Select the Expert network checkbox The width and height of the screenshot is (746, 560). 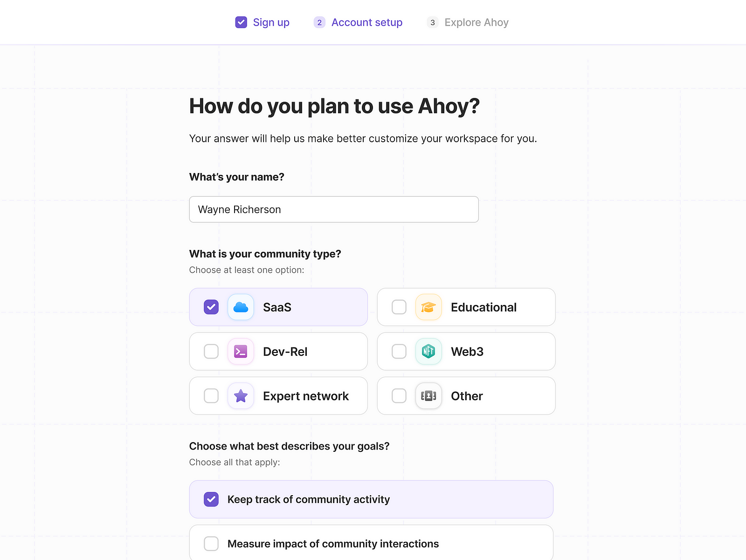(211, 396)
